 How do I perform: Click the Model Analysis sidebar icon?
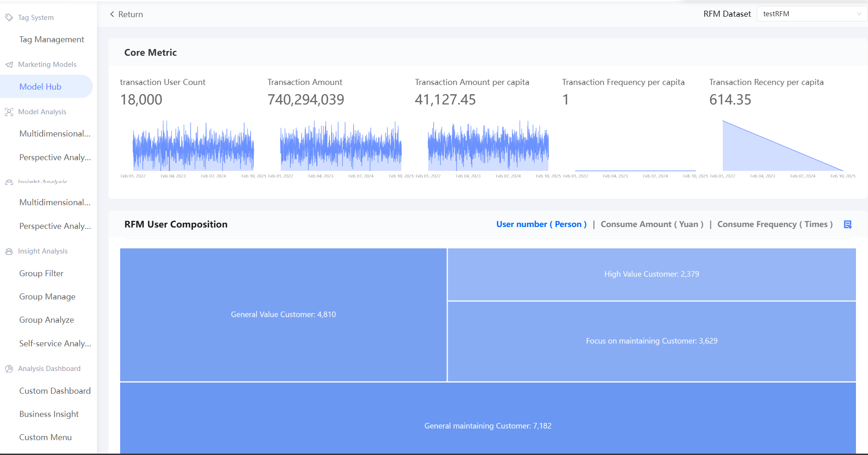[9, 112]
